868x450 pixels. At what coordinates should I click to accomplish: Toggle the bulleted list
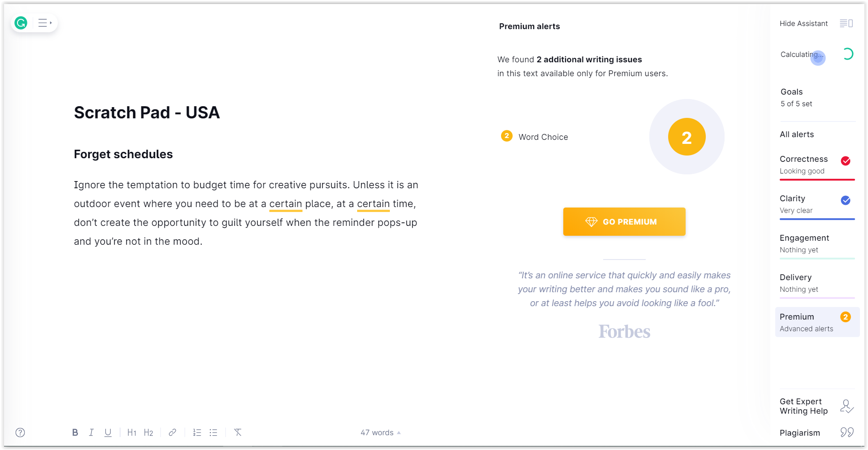213,433
